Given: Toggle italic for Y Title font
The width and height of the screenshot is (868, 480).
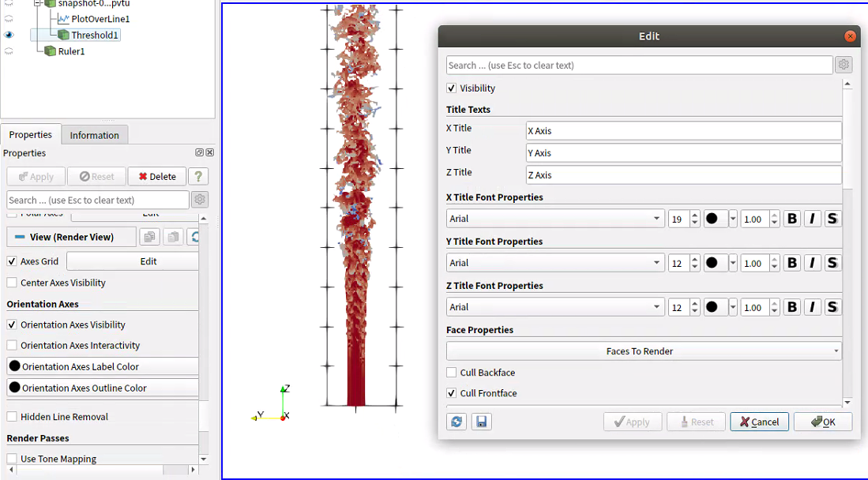Looking at the screenshot, I should (x=813, y=264).
